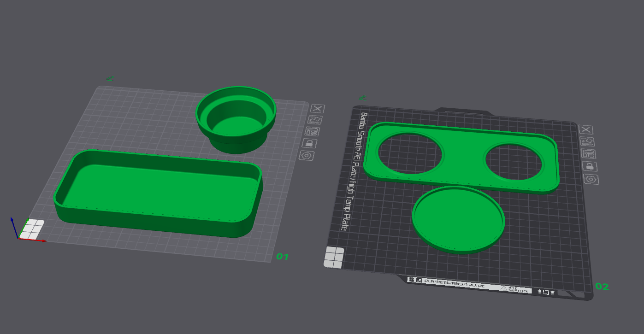Edit plate 01 name via pencil icon
The width and height of the screenshot is (644, 334).
pyautogui.click(x=110, y=79)
